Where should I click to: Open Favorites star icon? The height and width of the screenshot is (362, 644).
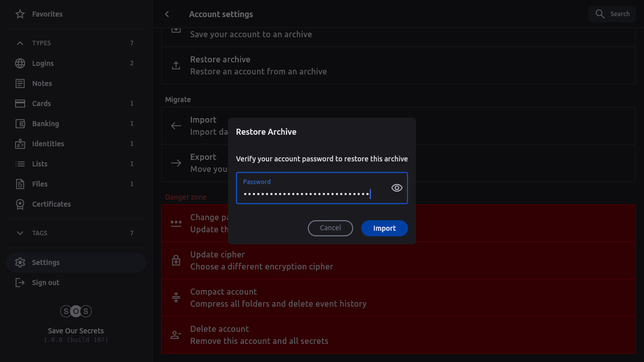coord(20,14)
